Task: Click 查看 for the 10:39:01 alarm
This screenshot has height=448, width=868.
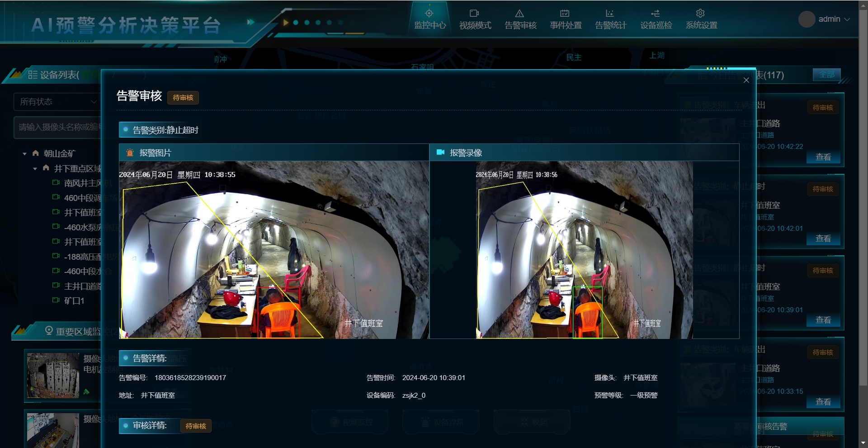Action: 823,320
